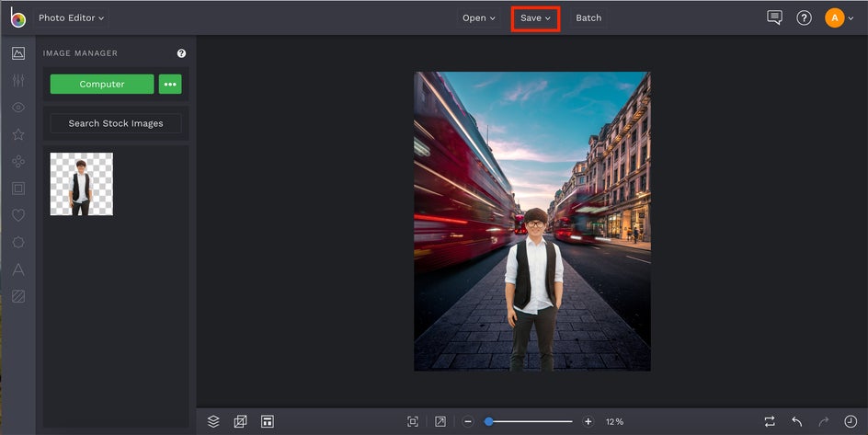Click the redo arrow icon
This screenshot has width=868, height=435.
coord(824,422)
